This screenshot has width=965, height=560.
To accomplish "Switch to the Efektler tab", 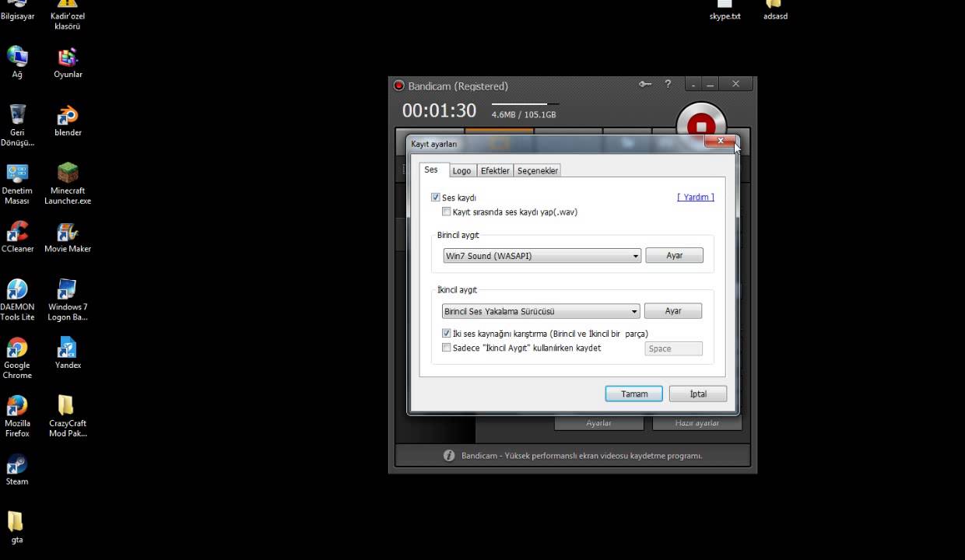I will [x=495, y=170].
